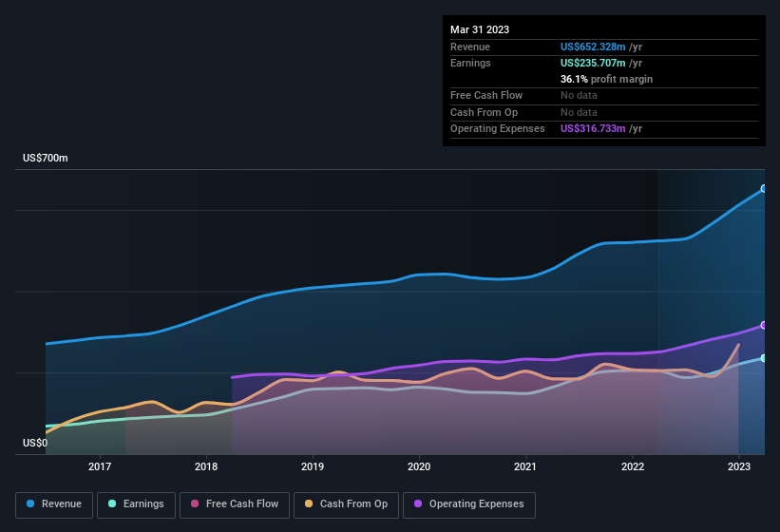
Task: Select the 2021 x-axis label
Action: click(525, 466)
